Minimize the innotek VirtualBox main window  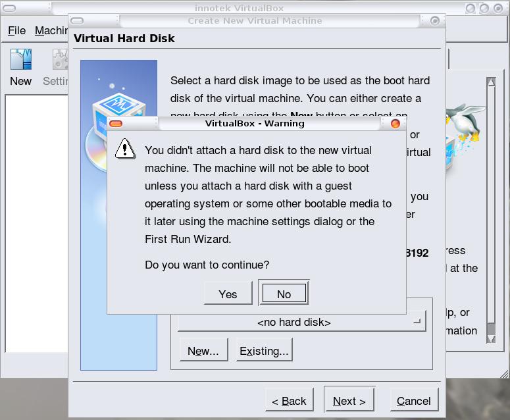[471, 8]
